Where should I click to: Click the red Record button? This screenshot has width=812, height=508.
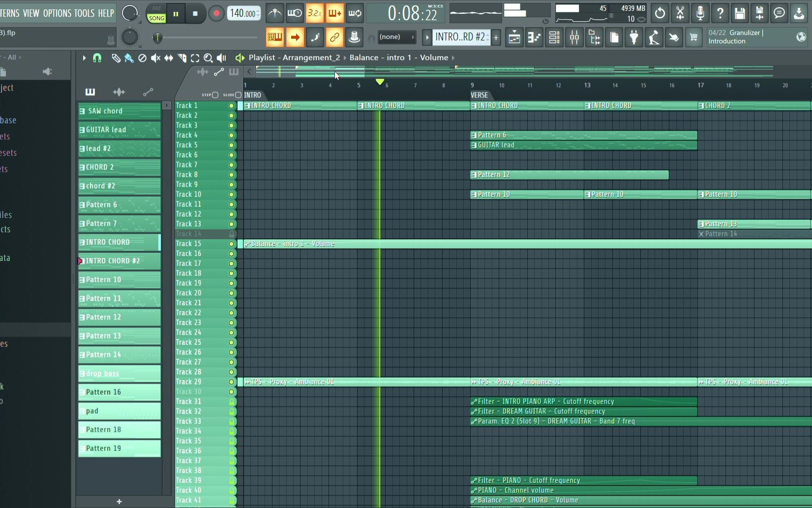[x=216, y=14]
